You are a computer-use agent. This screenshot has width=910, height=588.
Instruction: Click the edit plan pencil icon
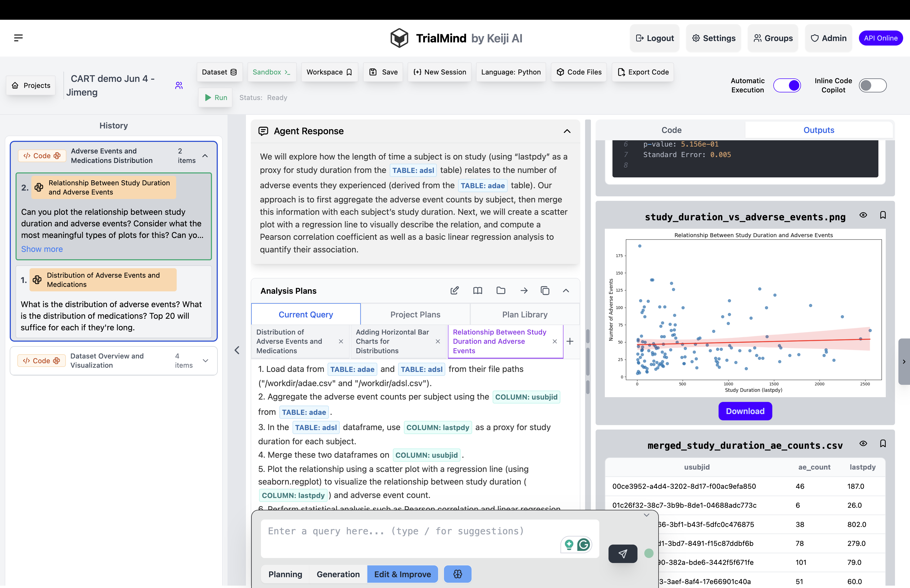coord(454,291)
